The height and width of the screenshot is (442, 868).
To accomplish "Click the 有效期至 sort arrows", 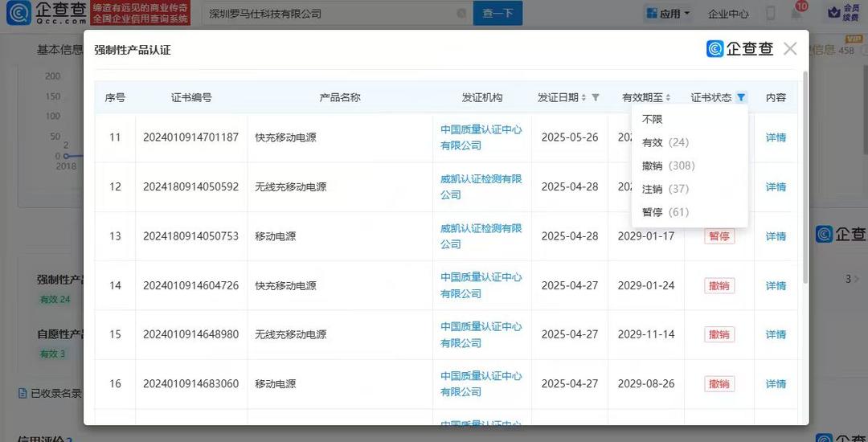I will [668, 97].
